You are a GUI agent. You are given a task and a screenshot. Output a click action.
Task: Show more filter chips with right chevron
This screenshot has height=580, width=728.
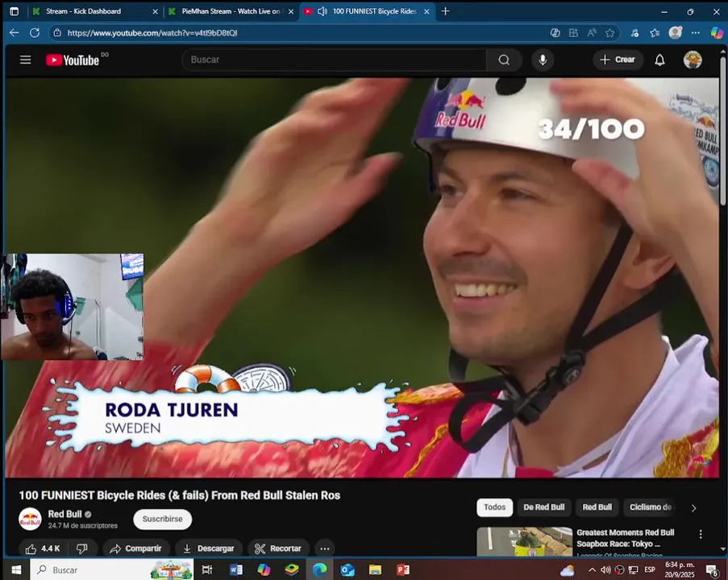point(693,508)
